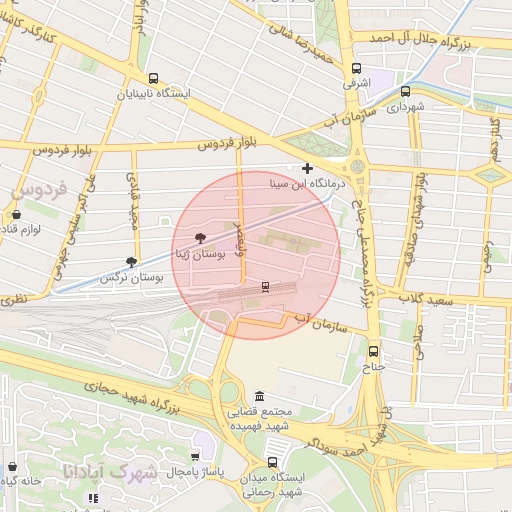Click the فردوس neighborhood name label
512x512 pixels.
coord(39,191)
